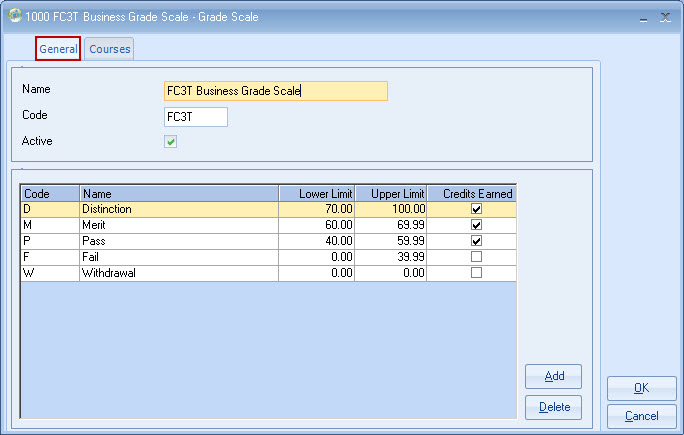Confirm with the OK button

[x=642, y=388]
